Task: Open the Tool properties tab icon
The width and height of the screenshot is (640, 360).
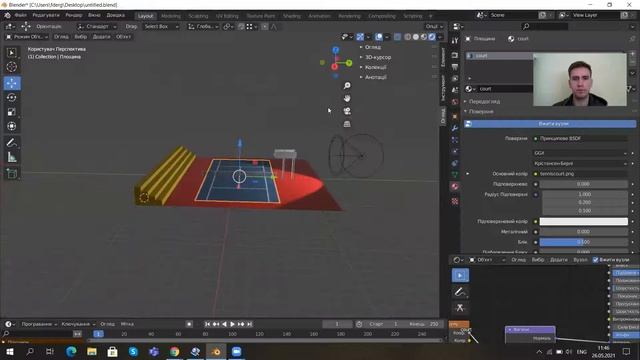Action: [455, 41]
